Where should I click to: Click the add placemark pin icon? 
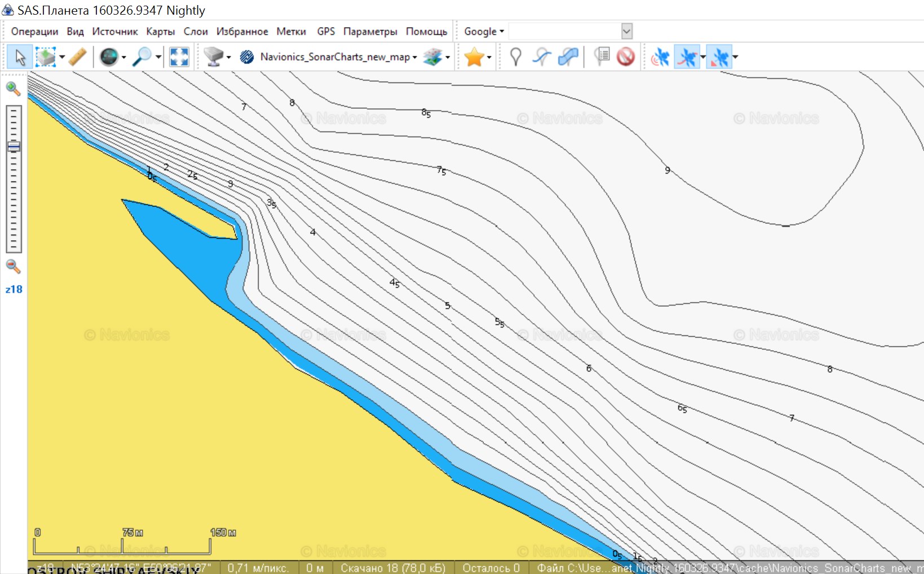click(x=515, y=57)
